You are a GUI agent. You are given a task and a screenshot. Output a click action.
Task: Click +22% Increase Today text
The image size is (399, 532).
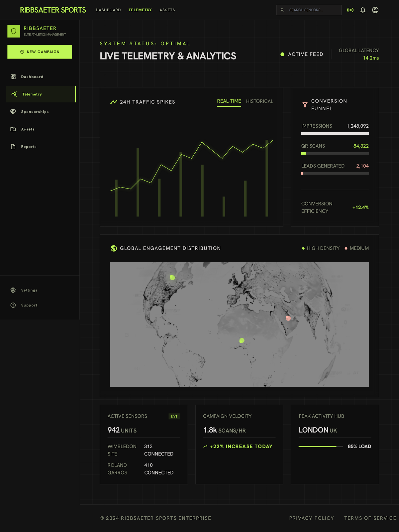tap(241, 447)
